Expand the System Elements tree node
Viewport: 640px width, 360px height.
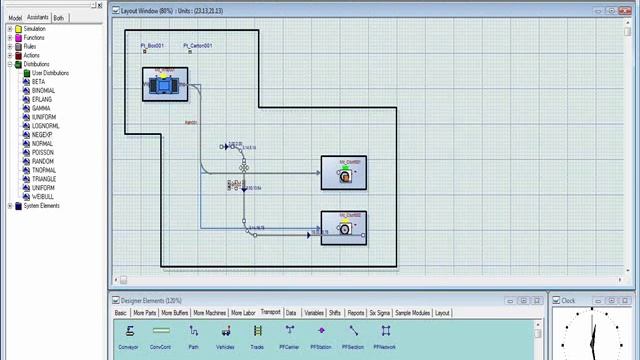coord(10,206)
